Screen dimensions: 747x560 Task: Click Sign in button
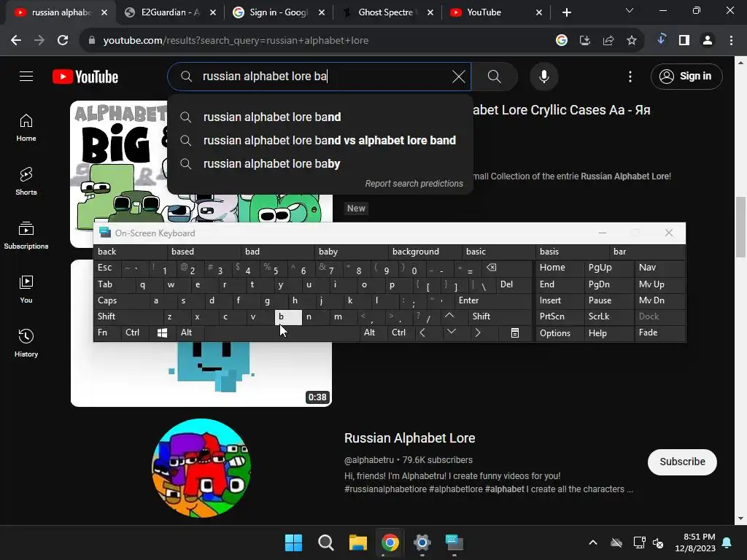tap(686, 76)
